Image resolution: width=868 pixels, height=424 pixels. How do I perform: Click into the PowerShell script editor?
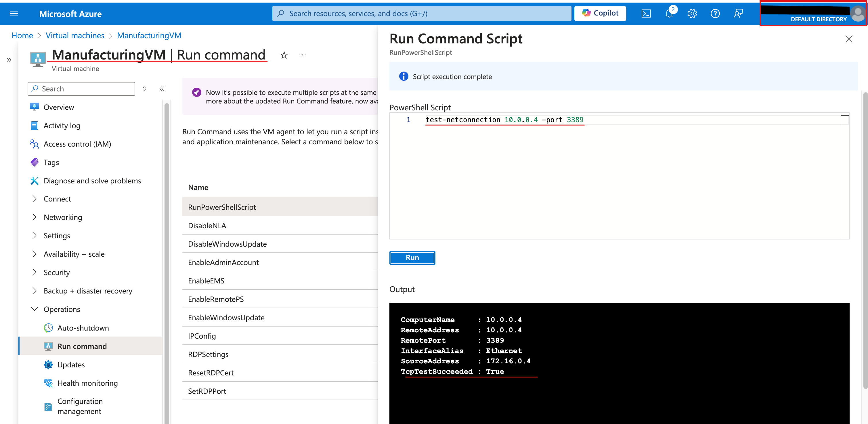(x=619, y=176)
